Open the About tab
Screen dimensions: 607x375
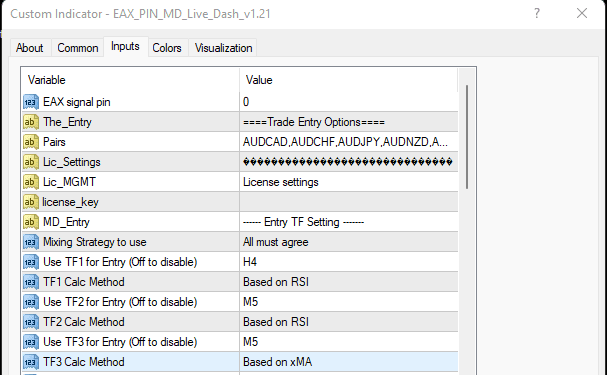coord(29,48)
